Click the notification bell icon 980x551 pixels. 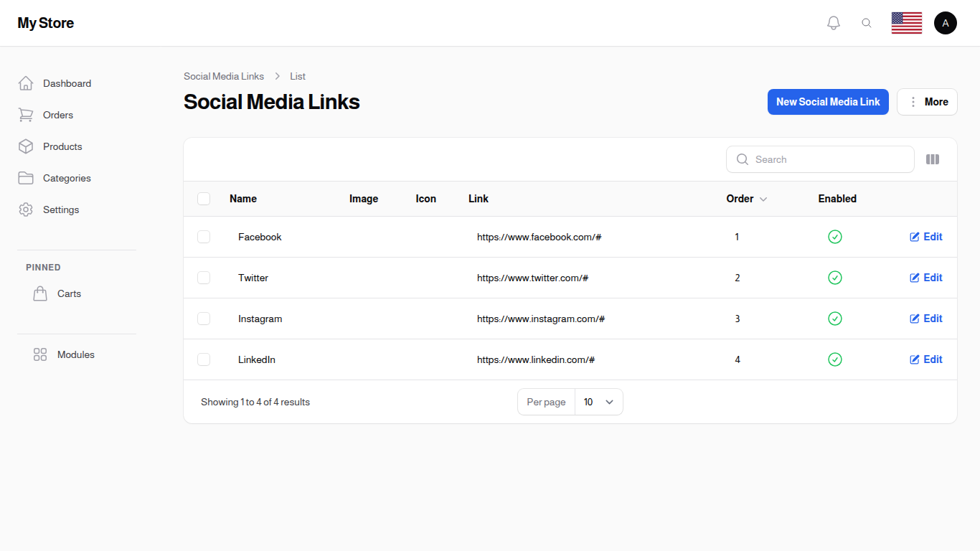coord(833,22)
